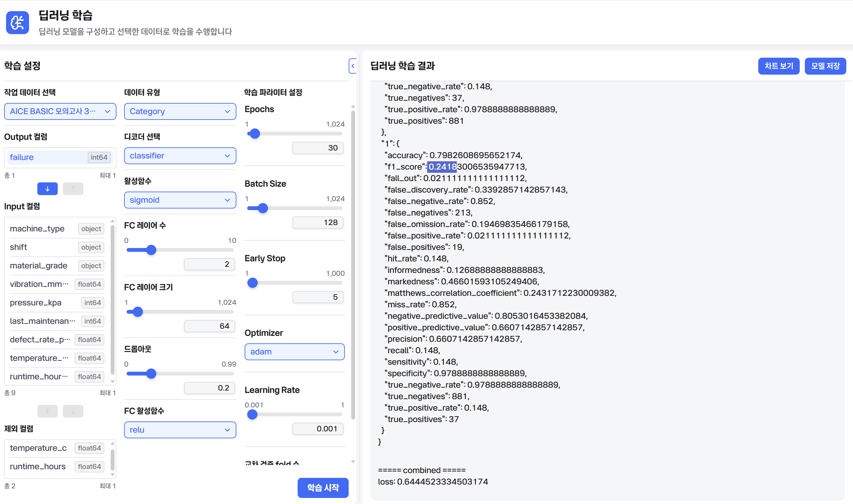This screenshot has height=504, width=853.
Task: Expand the relu FC activation dropdown
Action: tap(180, 430)
